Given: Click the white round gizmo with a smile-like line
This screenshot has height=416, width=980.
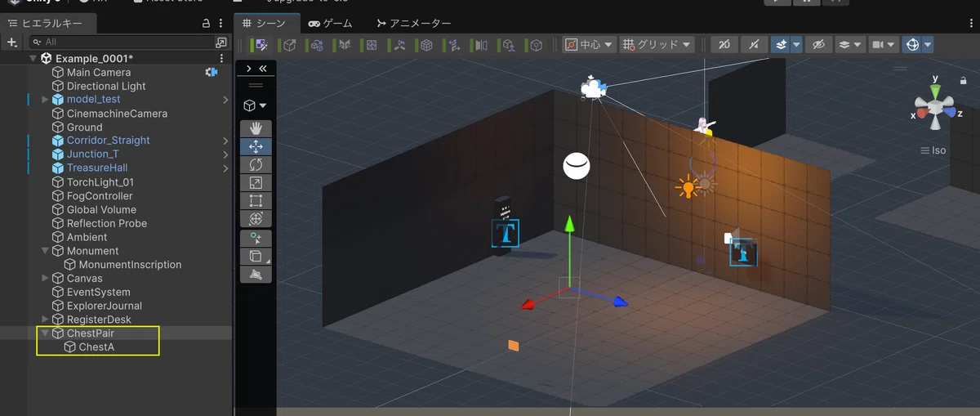Looking at the screenshot, I should point(577,166).
